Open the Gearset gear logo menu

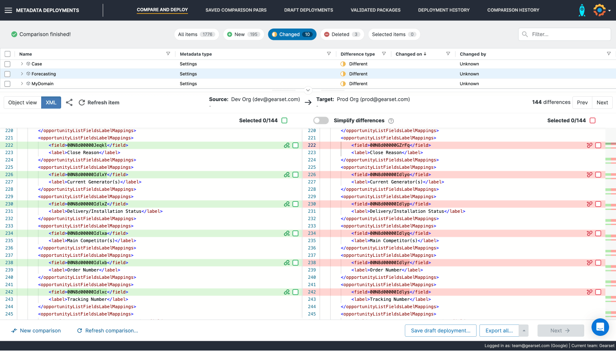pyautogui.click(x=599, y=10)
